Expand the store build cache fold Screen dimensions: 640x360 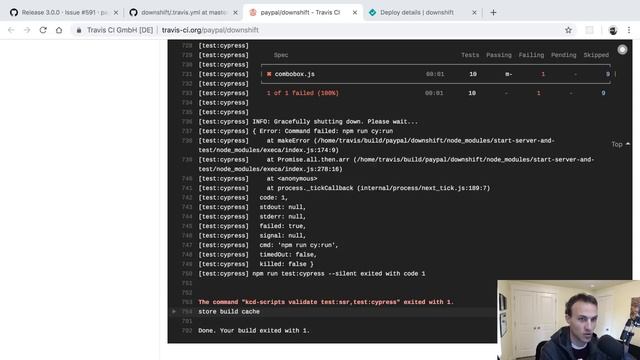point(174,311)
